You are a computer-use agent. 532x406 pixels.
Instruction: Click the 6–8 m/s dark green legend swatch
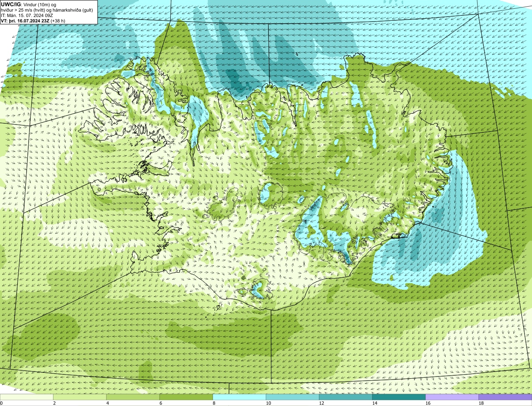(186, 397)
